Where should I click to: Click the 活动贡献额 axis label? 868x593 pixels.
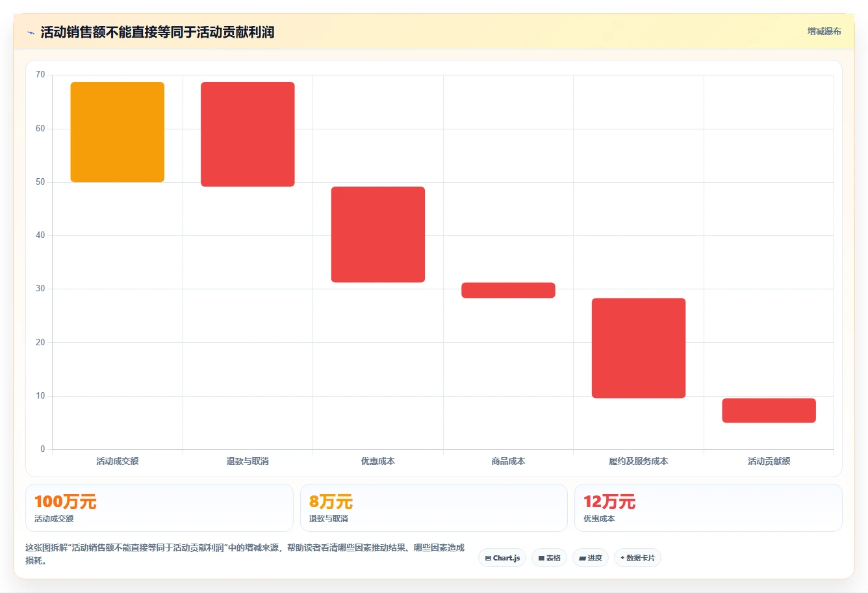(769, 461)
